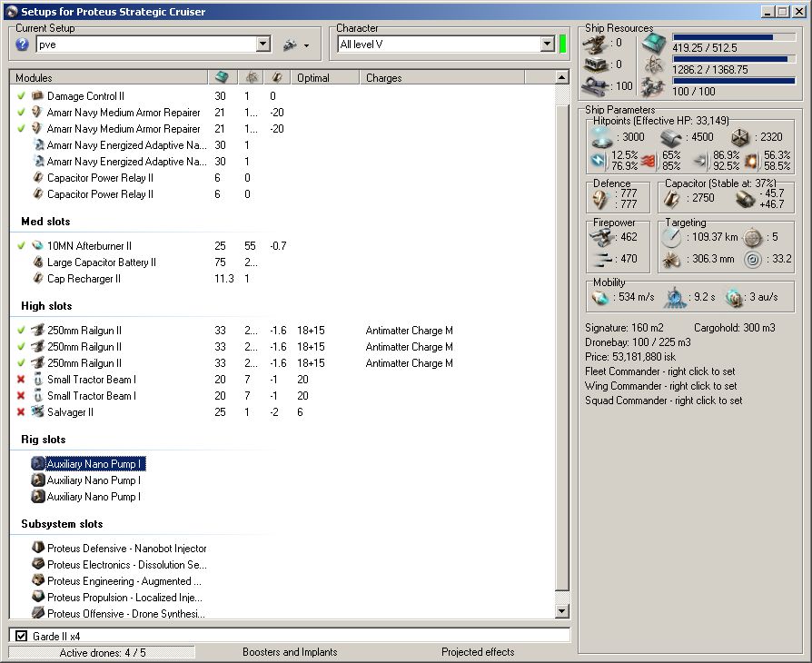Select the first Amarr Navy Energized Adaptive icon
The image size is (812, 663).
(37, 145)
